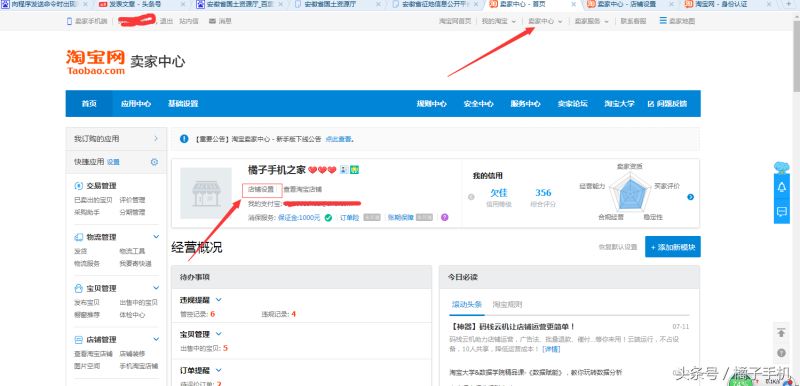Open 卖家地图 menu icon

point(663,21)
